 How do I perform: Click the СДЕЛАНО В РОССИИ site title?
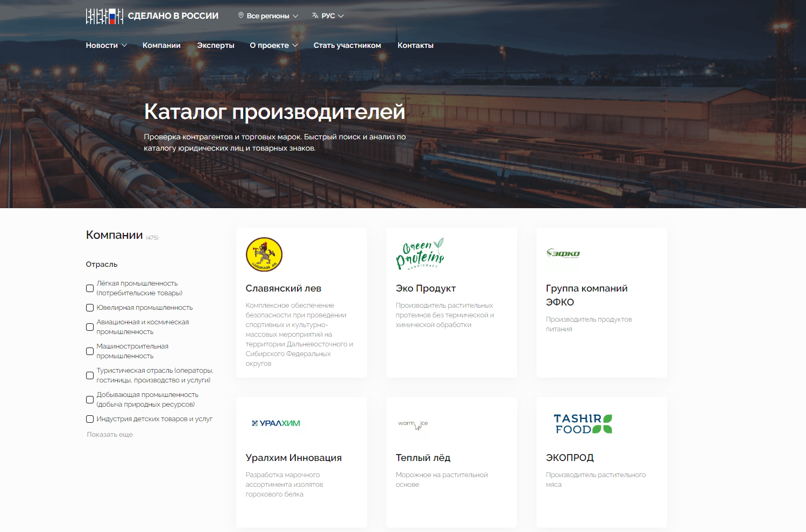point(173,16)
